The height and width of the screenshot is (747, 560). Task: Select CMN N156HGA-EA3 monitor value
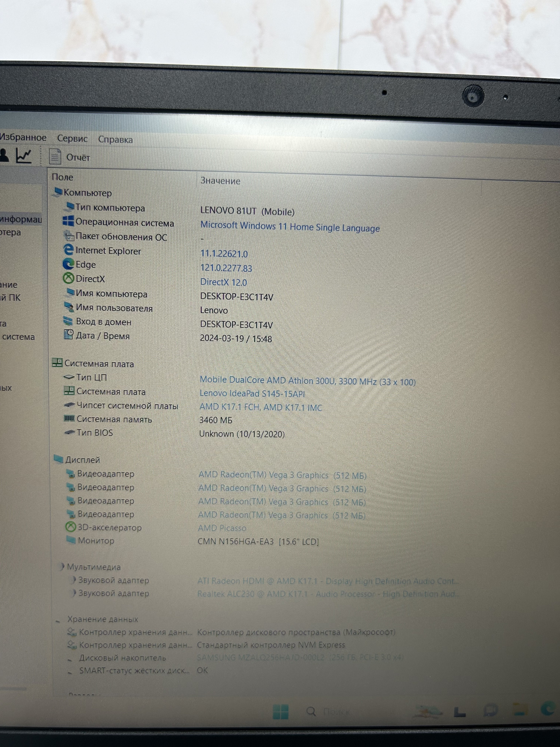click(x=258, y=542)
